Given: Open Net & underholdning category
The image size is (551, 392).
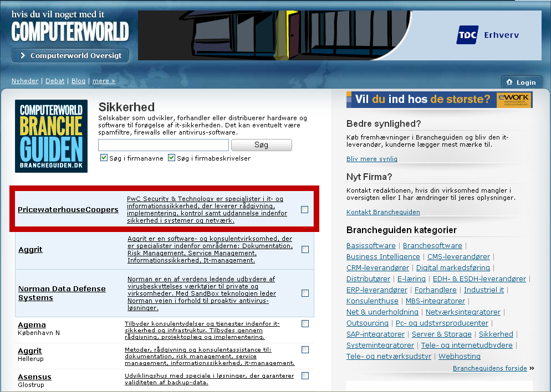Looking at the screenshot, I should [x=382, y=312].
